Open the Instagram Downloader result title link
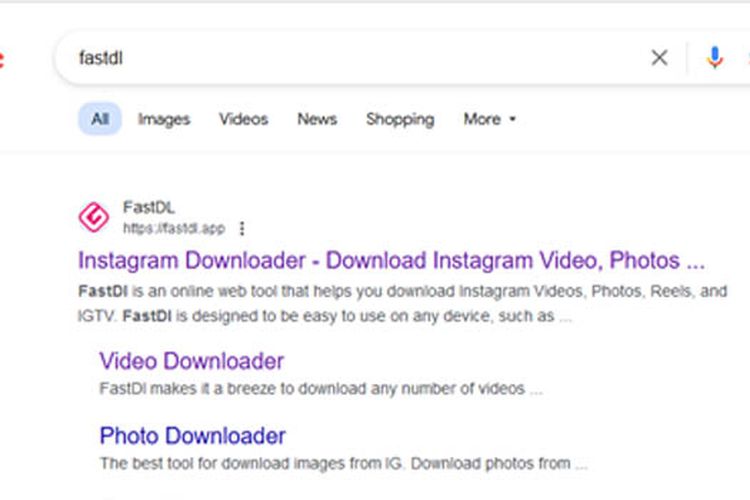 tap(391, 261)
